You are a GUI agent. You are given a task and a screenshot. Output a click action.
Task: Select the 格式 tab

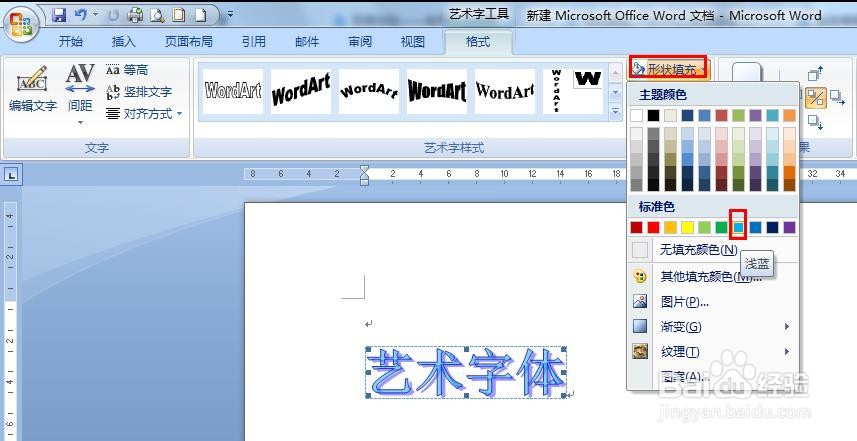(478, 42)
